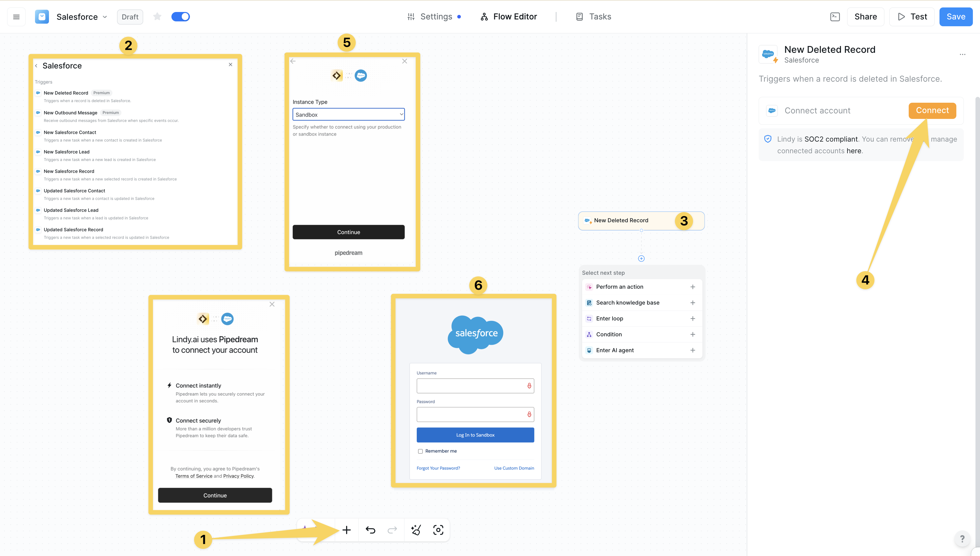Screen dimensions: 980x556
Task: Click the blue Save button
Action: pyautogui.click(x=956, y=17)
